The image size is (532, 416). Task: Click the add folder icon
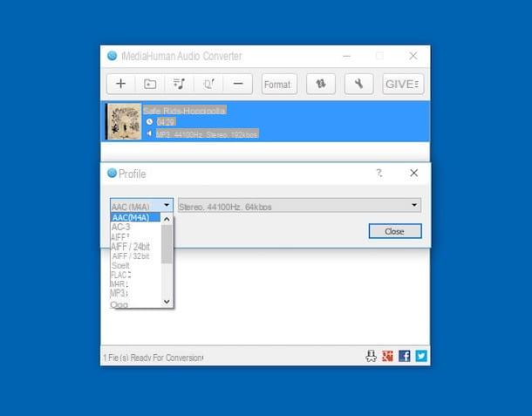point(150,84)
